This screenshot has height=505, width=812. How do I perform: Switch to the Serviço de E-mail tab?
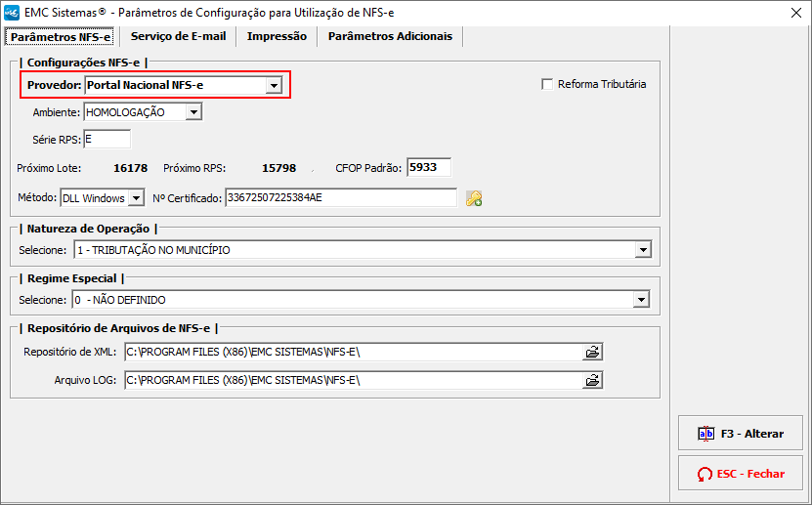(x=178, y=37)
